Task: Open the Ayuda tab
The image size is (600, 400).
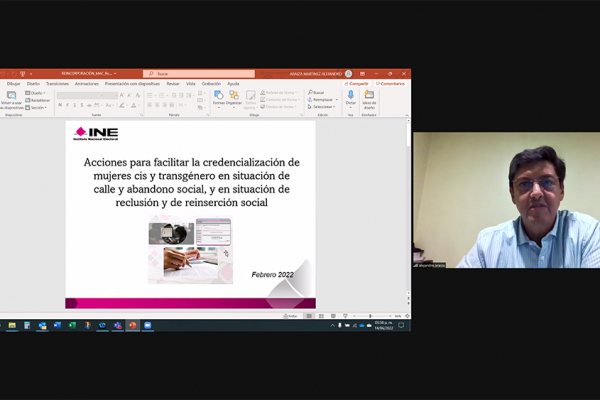Action: click(233, 83)
